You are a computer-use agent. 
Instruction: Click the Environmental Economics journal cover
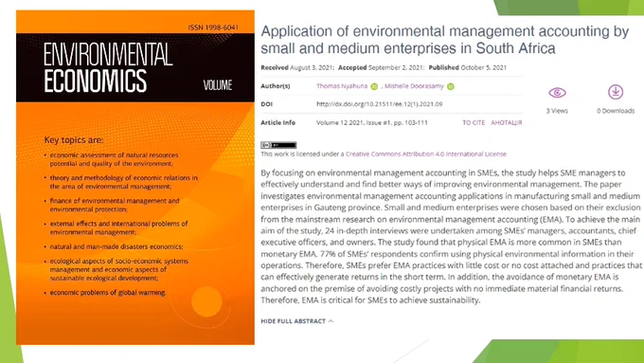[x=135, y=177]
